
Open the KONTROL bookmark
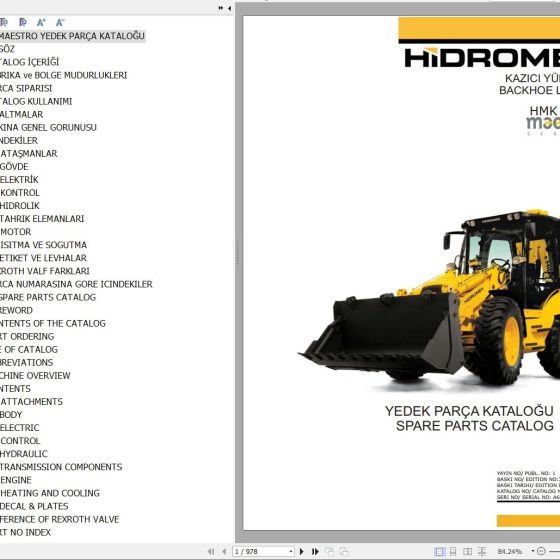click(20, 193)
